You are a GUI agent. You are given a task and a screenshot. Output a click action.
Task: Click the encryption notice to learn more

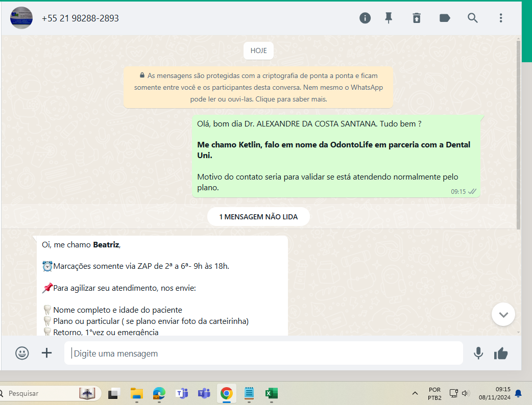pos(258,87)
